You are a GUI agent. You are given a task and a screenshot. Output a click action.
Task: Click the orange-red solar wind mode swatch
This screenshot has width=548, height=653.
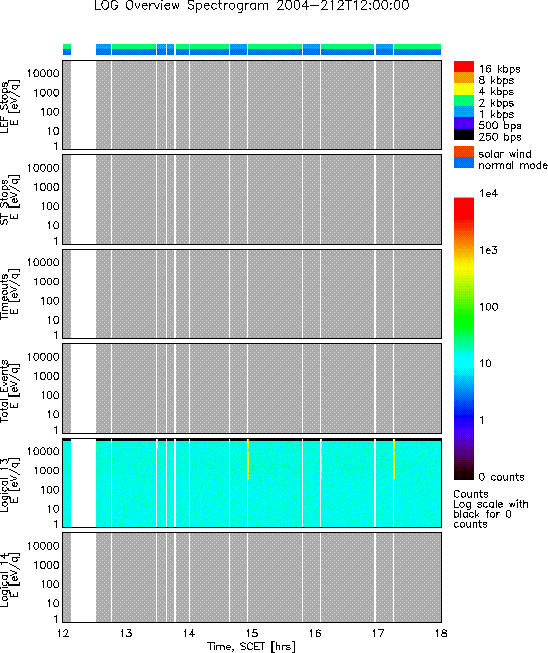[x=463, y=152]
